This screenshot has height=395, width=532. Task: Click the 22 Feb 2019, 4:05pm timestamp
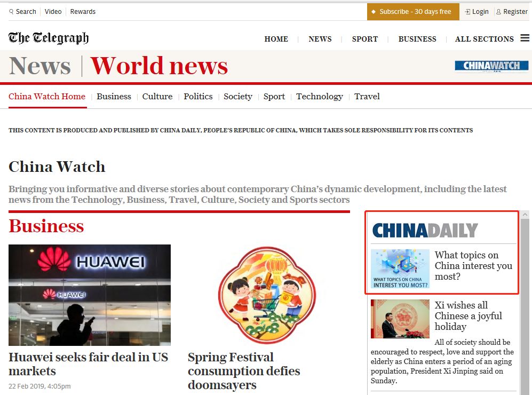[x=39, y=386]
